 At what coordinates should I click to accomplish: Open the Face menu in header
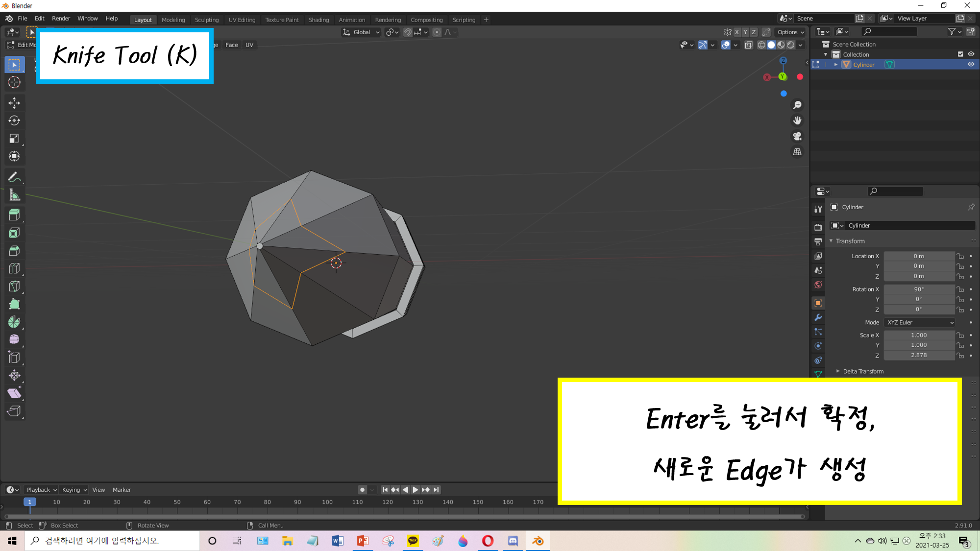coord(231,45)
